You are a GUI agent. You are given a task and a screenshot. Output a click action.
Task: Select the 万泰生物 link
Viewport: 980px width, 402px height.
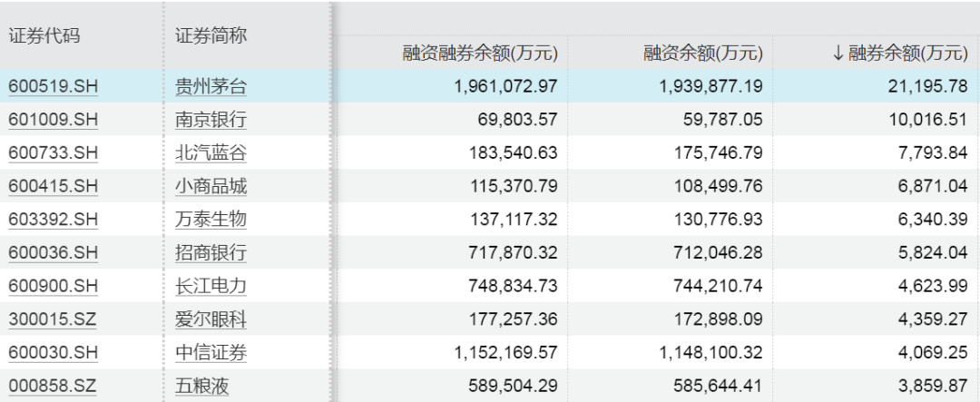click(x=211, y=220)
